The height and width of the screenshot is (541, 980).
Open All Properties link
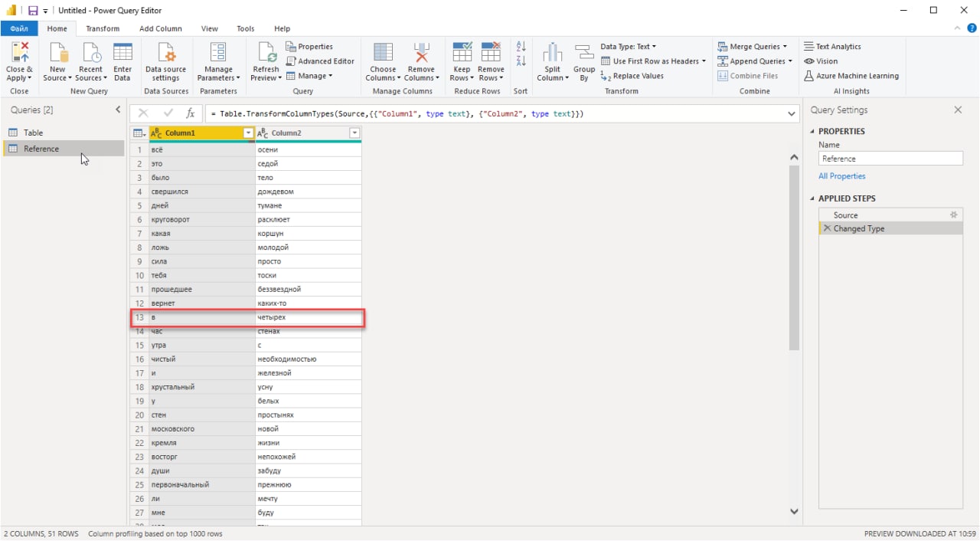[842, 176]
